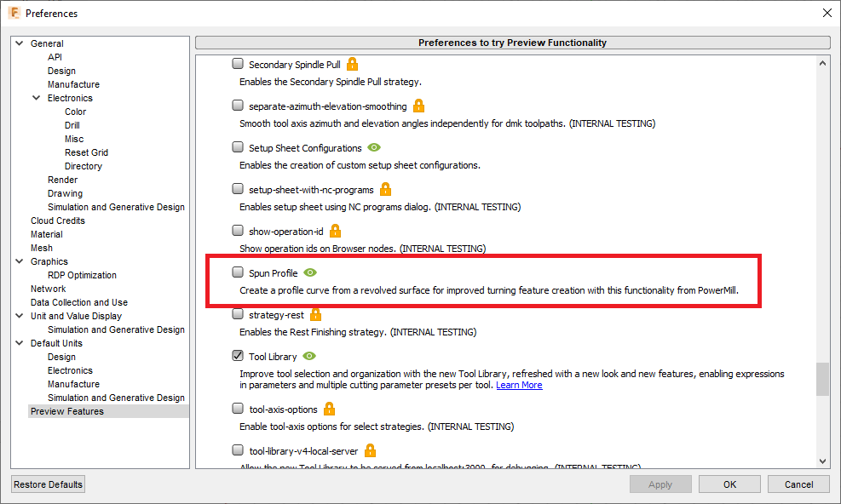Select Manufacture under General
This screenshot has width=841, height=504.
tap(73, 84)
